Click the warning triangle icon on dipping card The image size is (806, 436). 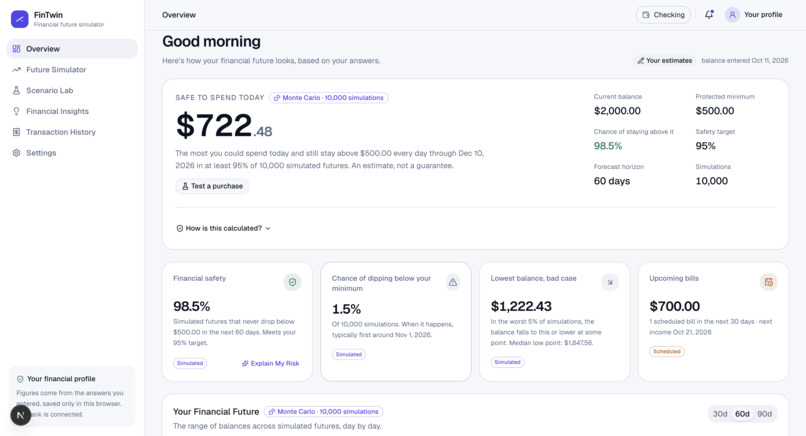452,282
